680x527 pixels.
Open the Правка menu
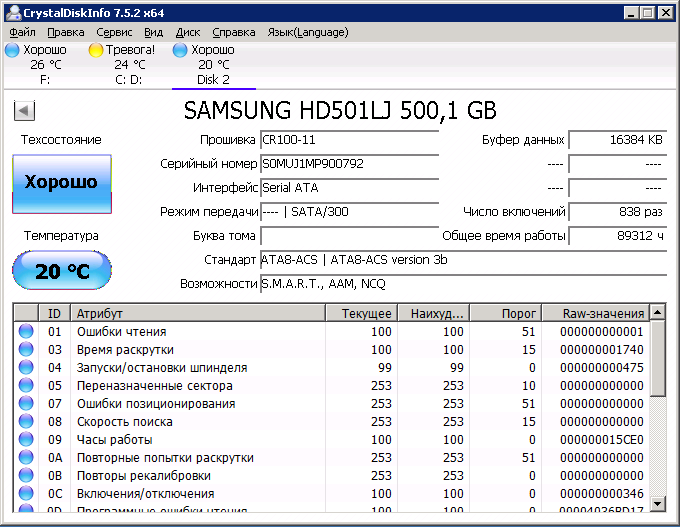coord(65,33)
